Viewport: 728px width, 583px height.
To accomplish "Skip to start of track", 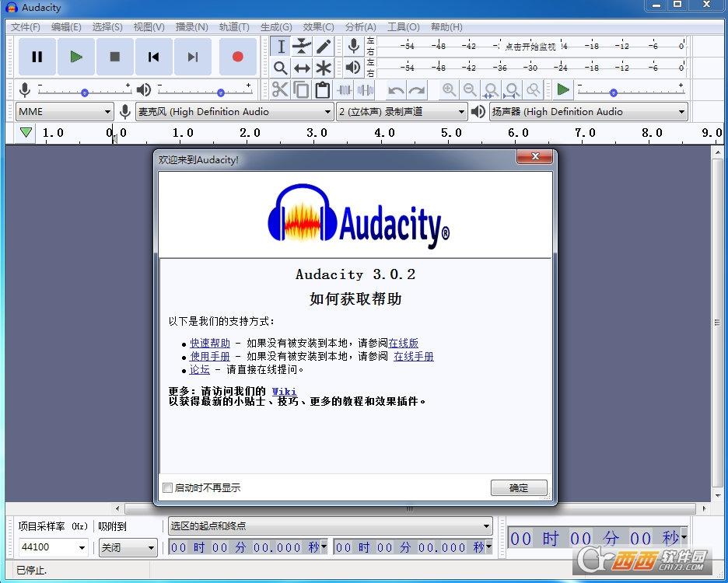I will click(154, 57).
